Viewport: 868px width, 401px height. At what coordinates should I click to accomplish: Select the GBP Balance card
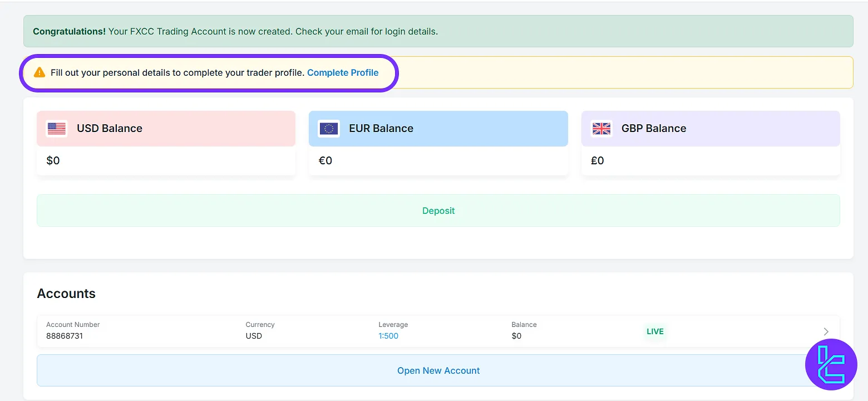(710, 142)
